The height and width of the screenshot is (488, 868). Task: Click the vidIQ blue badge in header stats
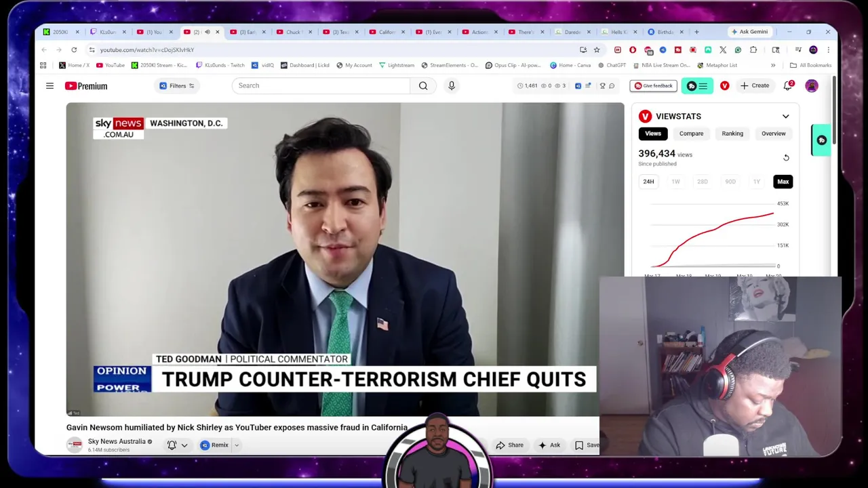578,86
